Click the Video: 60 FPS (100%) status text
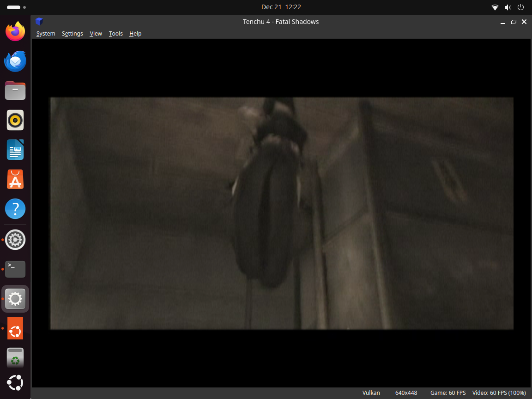Viewport: 532px width, 399px height. [499, 393]
